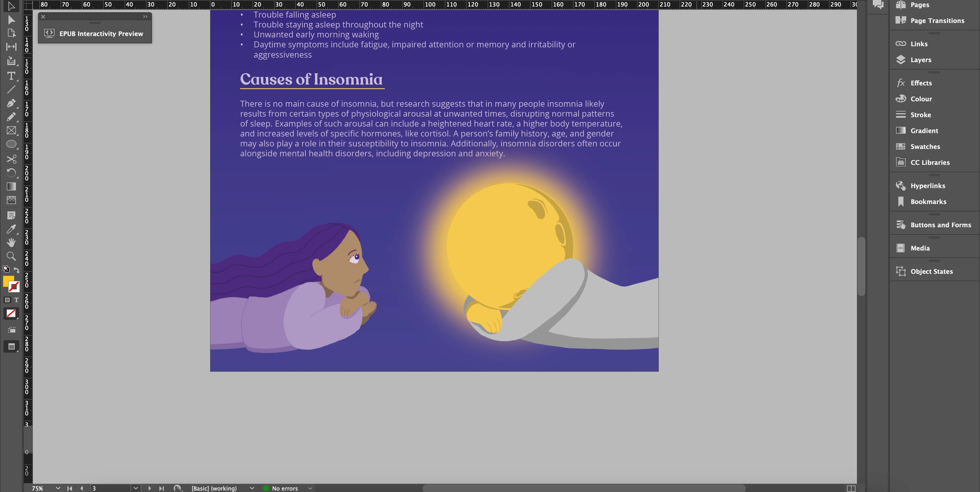Swap fill and stroke arrows
Viewport: 980px width, 492px height.
16,270
